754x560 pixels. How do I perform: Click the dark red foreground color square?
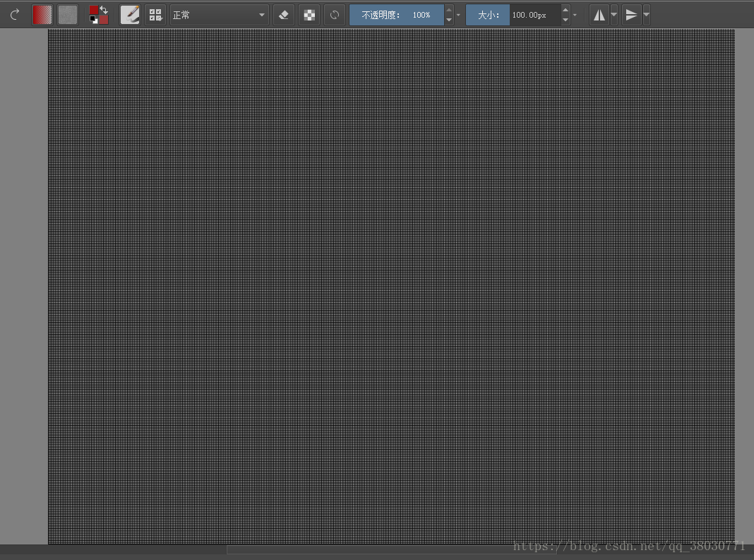[94, 10]
